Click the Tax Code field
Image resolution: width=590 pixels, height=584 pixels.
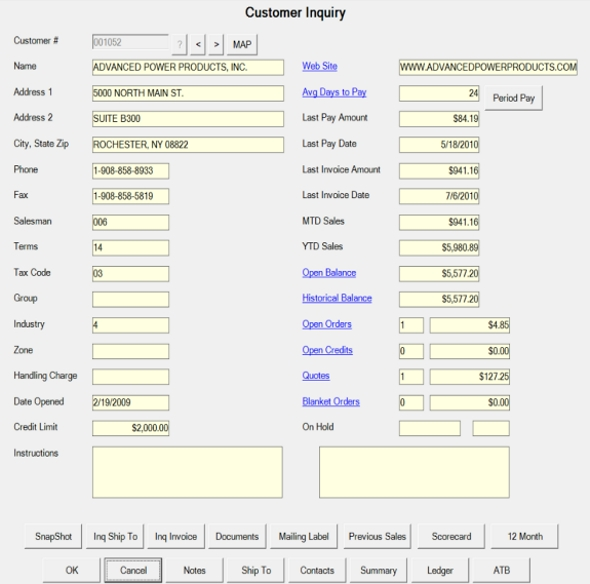131,274
